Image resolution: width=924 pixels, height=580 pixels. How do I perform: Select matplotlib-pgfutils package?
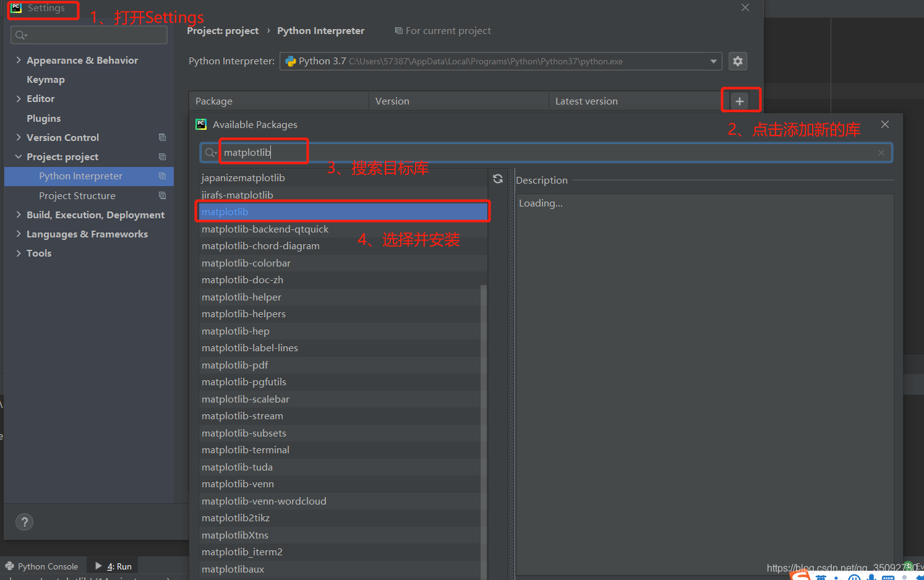340,382
